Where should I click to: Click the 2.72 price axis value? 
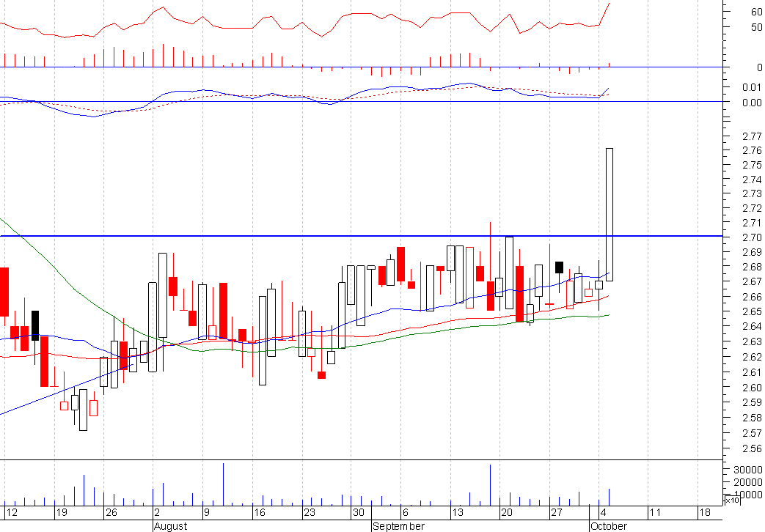pos(752,208)
